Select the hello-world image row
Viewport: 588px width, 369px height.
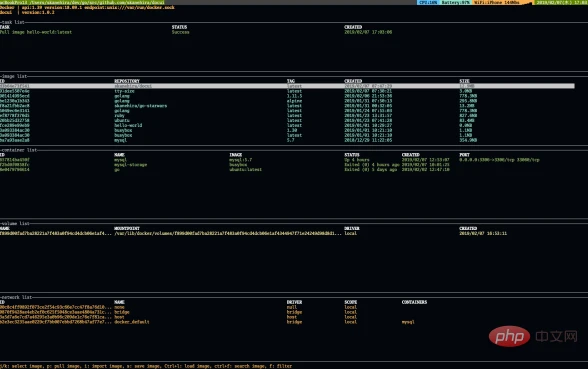point(287,125)
